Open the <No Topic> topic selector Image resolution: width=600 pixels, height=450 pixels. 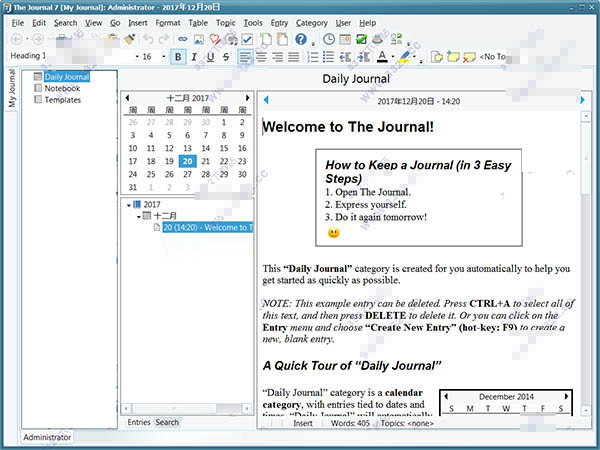(x=493, y=57)
